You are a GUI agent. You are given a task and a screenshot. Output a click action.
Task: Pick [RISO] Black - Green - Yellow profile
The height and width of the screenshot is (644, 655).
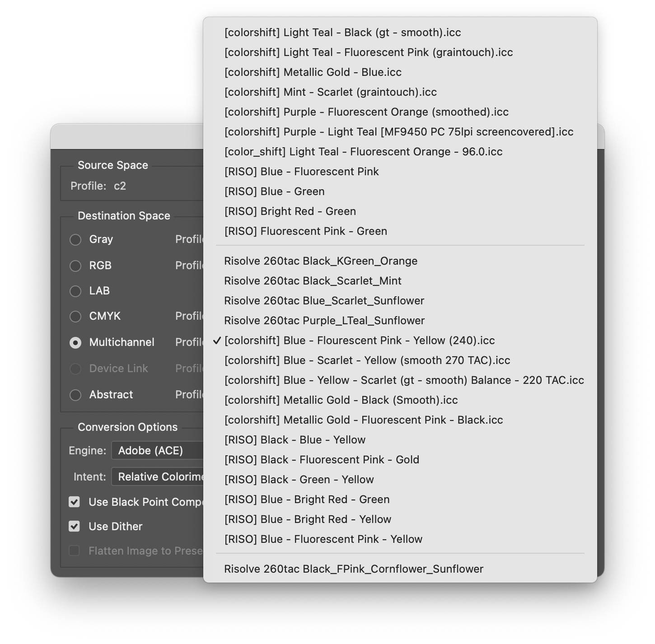tap(400, 480)
